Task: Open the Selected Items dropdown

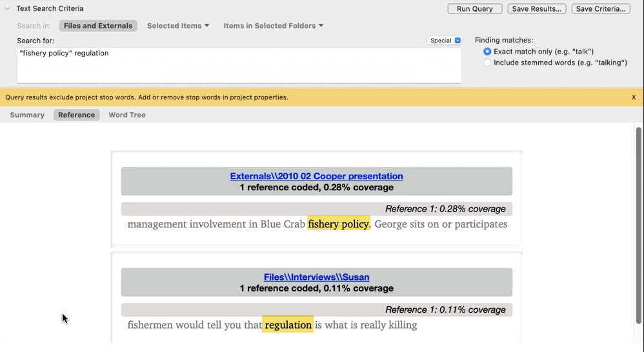Action: tap(178, 26)
